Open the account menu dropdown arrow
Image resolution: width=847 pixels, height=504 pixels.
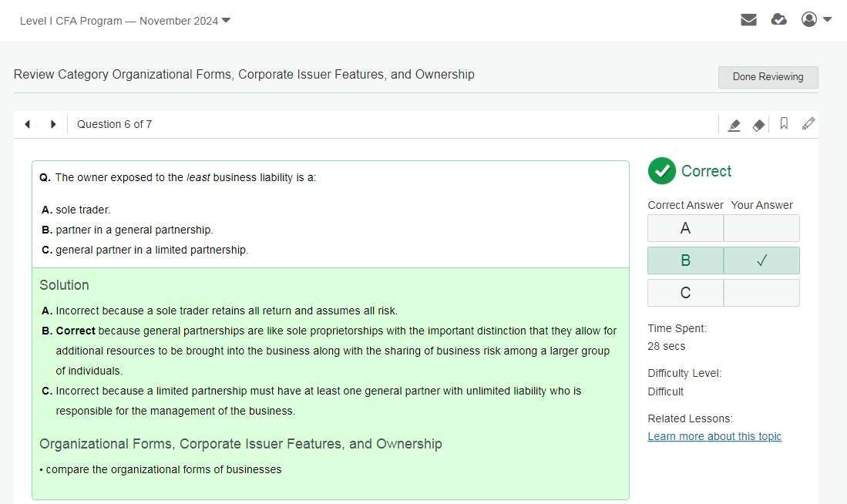click(x=828, y=20)
